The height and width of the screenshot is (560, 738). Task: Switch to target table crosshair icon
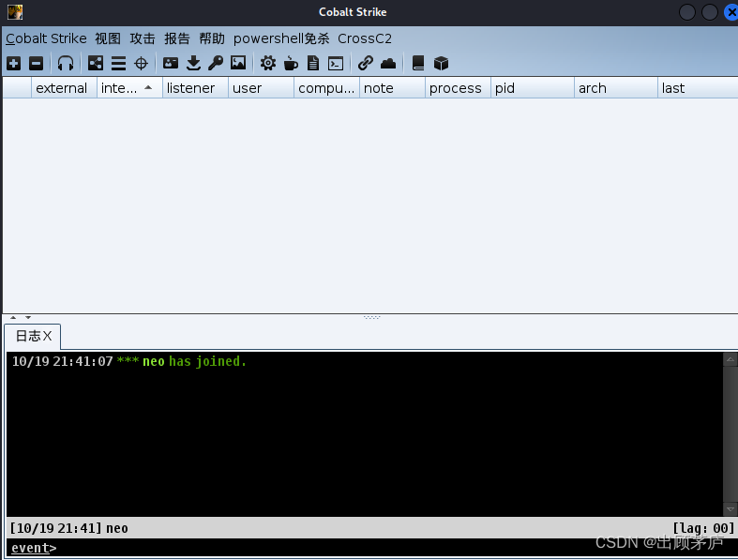(x=141, y=63)
